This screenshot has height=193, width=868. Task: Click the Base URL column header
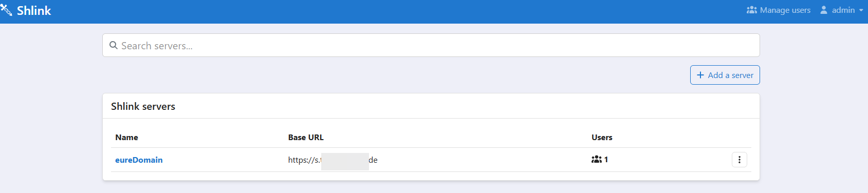pos(306,137)
